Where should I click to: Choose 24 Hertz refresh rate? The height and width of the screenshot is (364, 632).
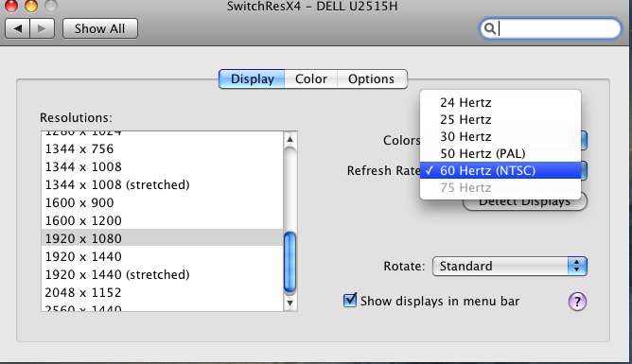pos(500,103)
